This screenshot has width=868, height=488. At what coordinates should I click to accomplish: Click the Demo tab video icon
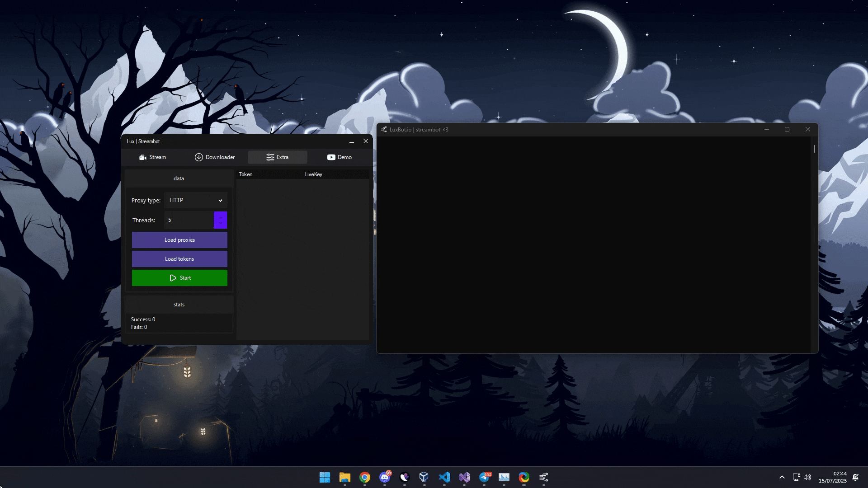pos(331,157)
